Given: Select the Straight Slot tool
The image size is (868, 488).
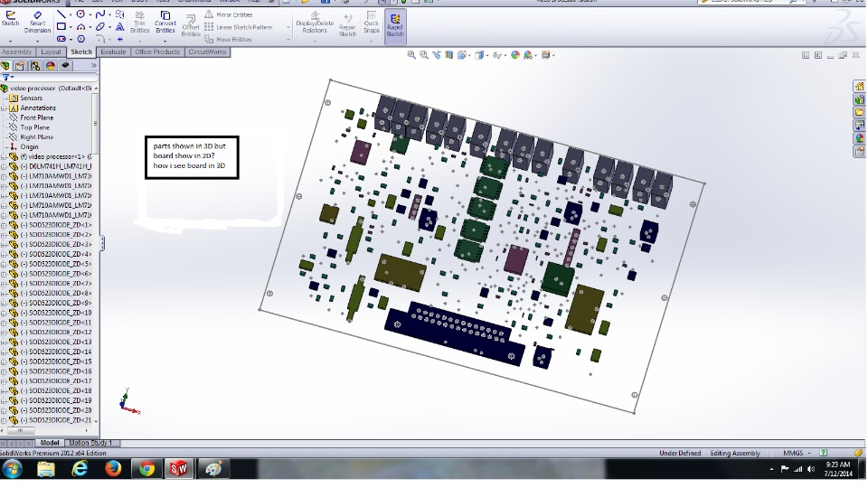Looking at the screenshot, I should 61,39.
